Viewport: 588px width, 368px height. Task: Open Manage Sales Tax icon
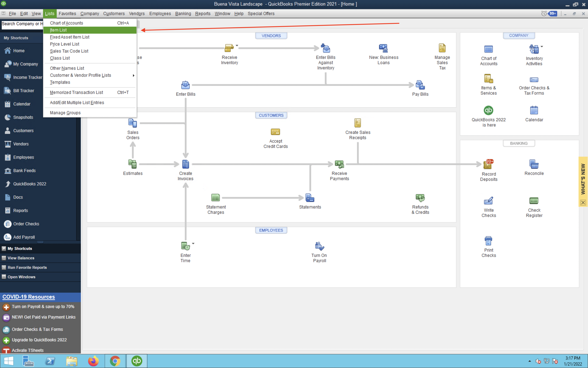click(442, 48)
